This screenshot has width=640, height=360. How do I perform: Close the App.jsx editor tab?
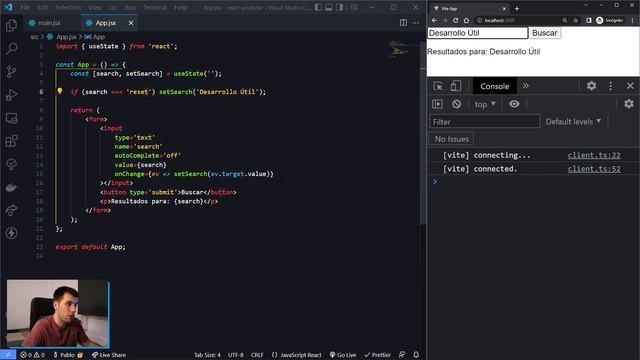tap(131, 23)
